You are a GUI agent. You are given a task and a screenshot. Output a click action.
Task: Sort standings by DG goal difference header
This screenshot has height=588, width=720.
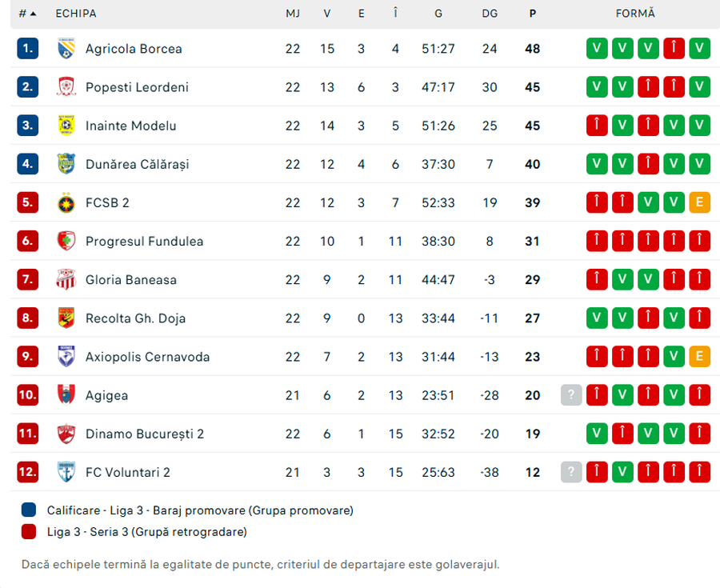(x=490, y=14)
